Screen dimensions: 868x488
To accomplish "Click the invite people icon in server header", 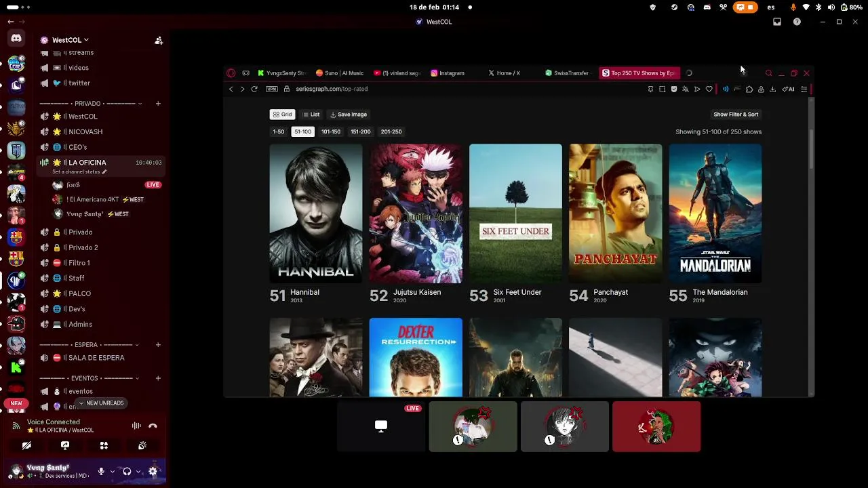I will (x=159, y=41).
